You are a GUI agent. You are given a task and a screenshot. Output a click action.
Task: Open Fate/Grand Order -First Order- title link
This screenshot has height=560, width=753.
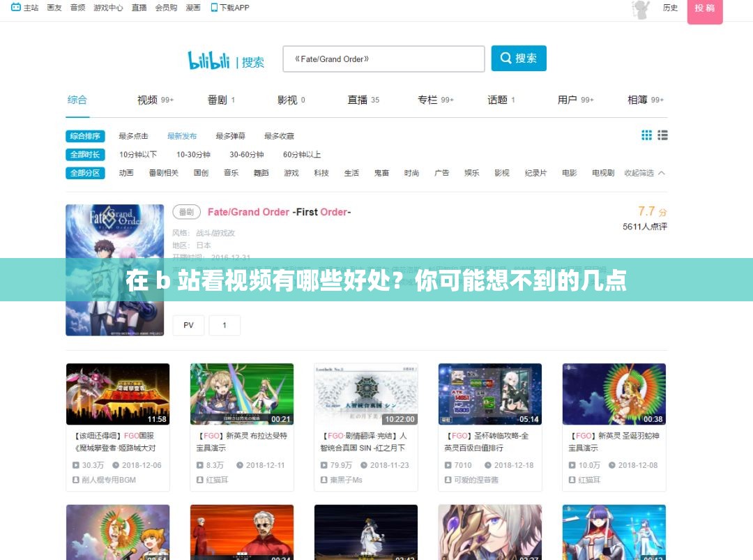[279, 212]
